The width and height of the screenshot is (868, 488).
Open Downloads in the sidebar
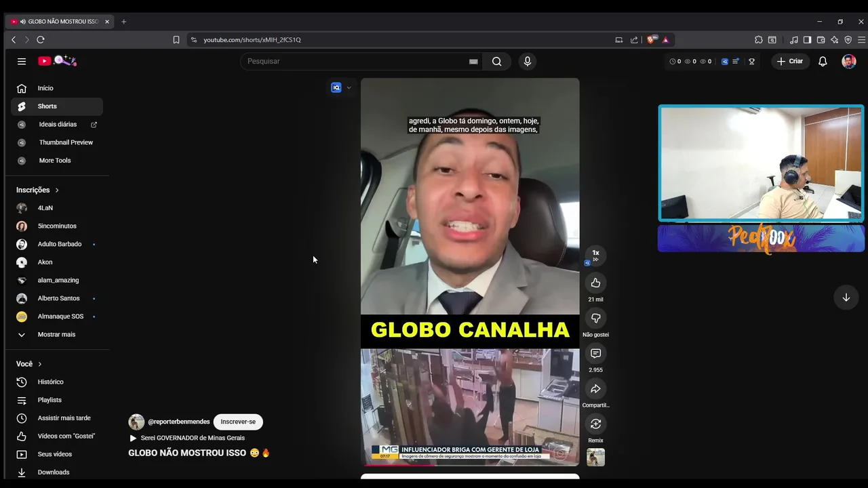(57, 472)
